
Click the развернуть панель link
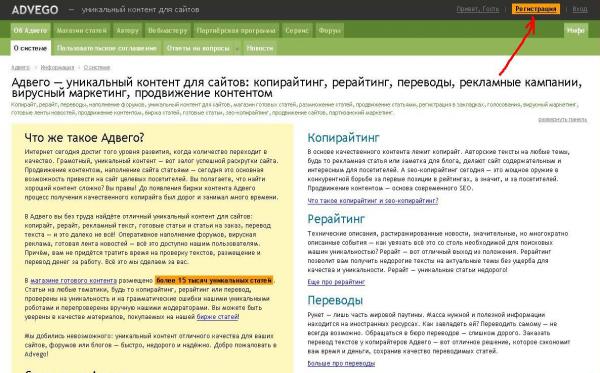point(562,120)
